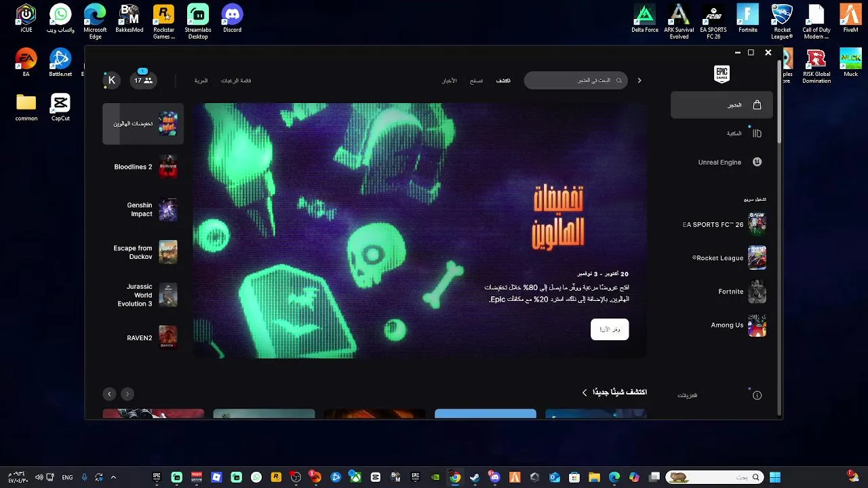
Task: Switch to the Discover (اكتشف) tab
Action: pos(503,81)
